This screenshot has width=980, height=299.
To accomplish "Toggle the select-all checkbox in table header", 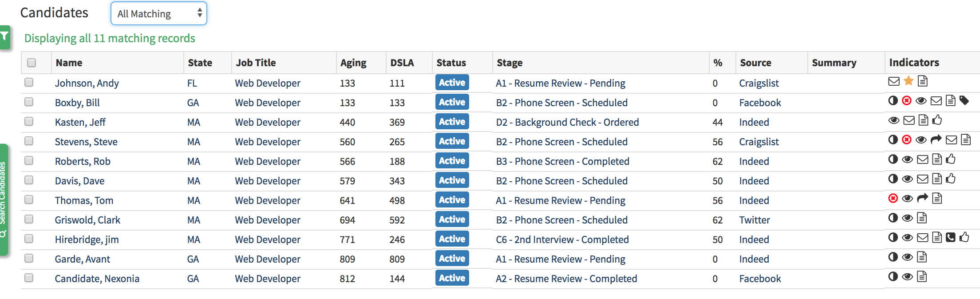I will (32, 63).
